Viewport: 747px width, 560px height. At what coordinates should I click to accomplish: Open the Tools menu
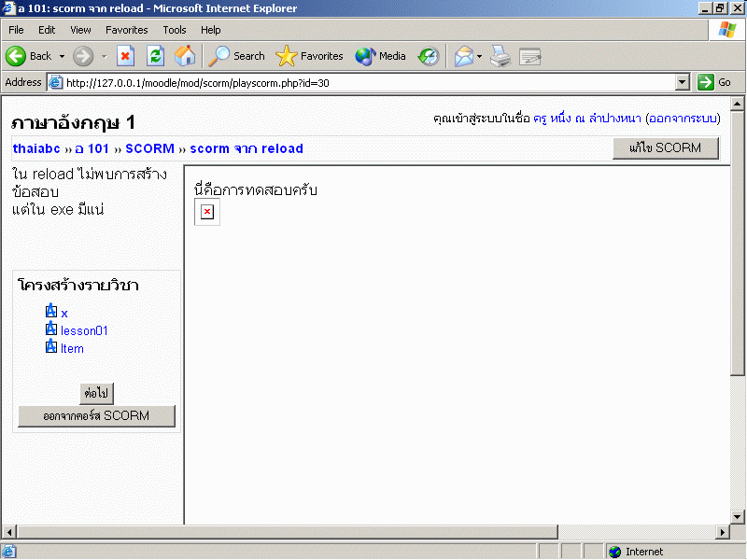175,30
